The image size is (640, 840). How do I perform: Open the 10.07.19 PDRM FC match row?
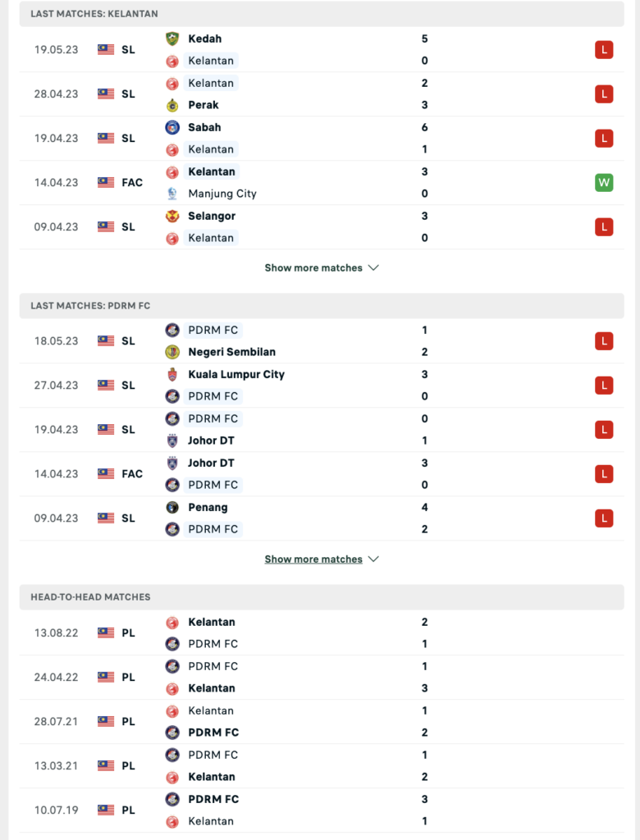coord(322,810)
